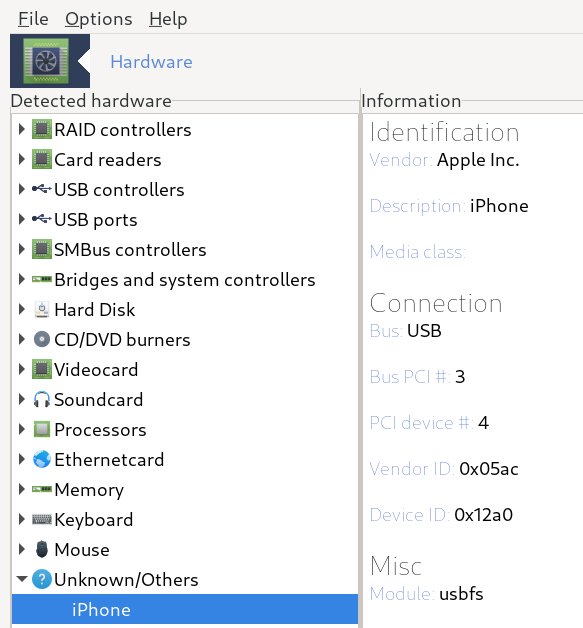Expand the USB controllers node

(x=22, y=189)
